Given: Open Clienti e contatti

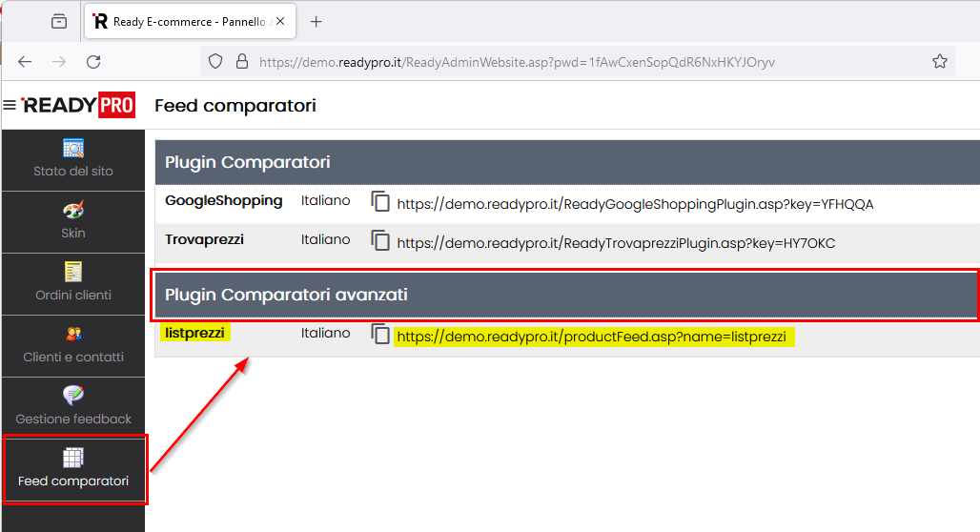Looking at the screenshot, I should (73, 346).
